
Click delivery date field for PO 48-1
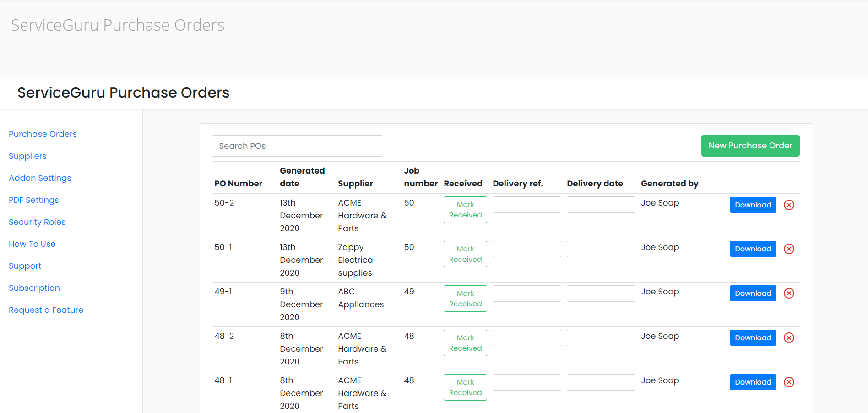601,382
